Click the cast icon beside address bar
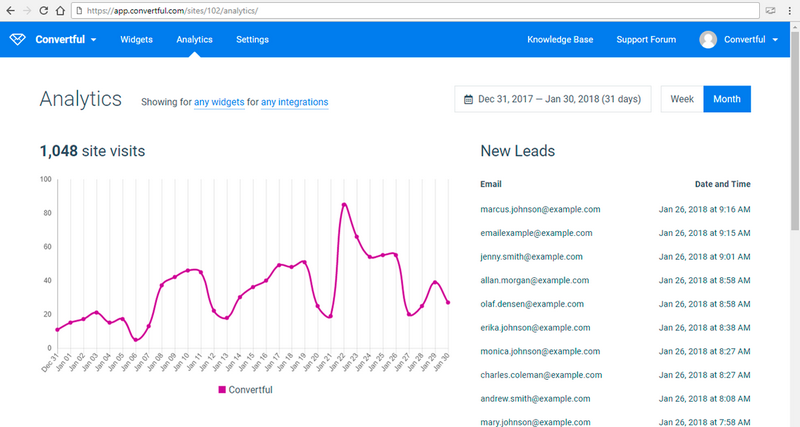 tap(770, 11)
